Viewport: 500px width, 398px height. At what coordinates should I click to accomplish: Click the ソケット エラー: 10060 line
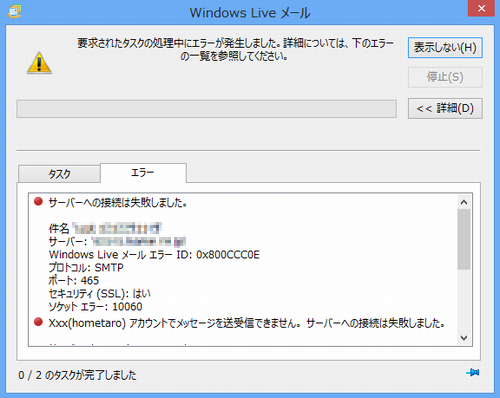click(x=95, y=307)
